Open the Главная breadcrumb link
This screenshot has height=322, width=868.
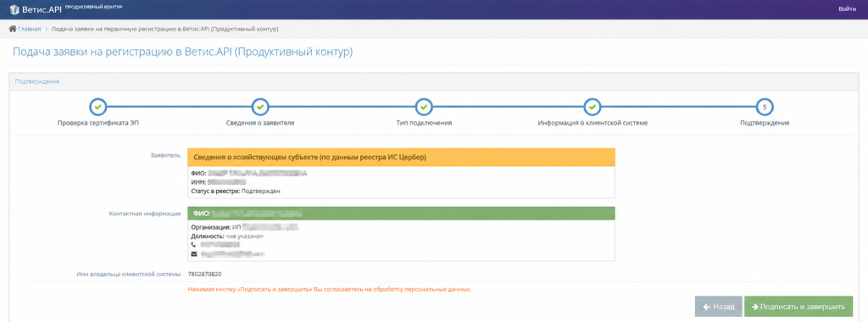[x=30, y=29]
